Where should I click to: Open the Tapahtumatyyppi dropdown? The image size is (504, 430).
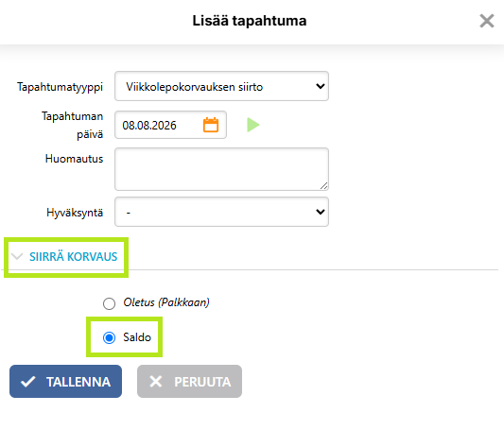(221, 86)
